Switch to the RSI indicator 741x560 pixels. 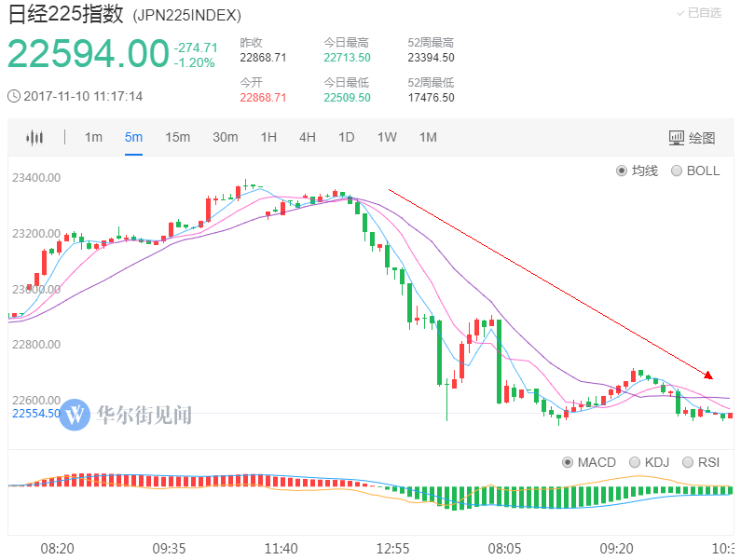pos(701,462)
